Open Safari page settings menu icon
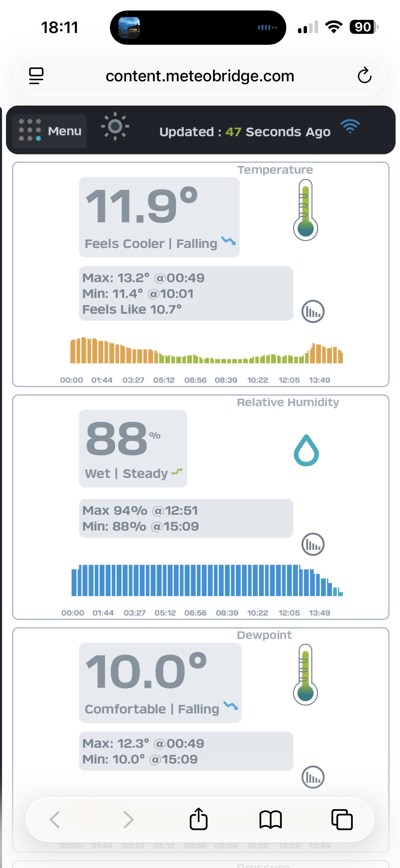400x868 pixels. tap(36, 75)
